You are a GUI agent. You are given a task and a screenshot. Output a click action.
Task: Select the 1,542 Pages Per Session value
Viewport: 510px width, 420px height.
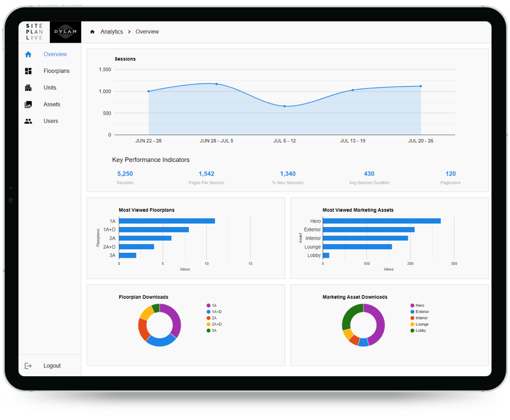coord(206,174)
